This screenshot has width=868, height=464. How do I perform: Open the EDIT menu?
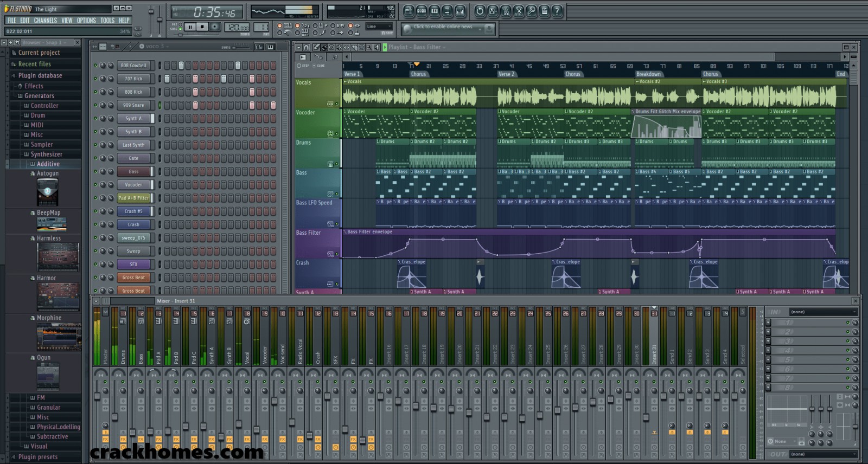[25, 21]
